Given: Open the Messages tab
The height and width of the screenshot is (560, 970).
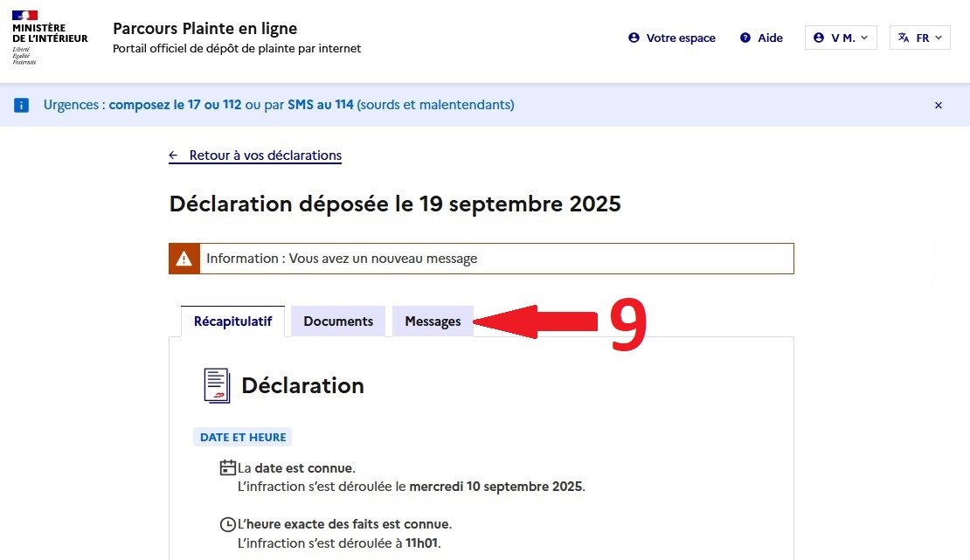Looking at the screenshot, I should point(433,321).
